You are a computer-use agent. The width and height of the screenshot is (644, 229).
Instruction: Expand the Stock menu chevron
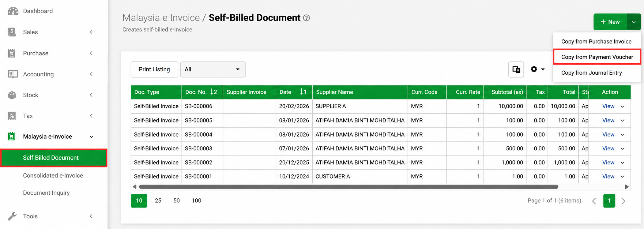point(91,95)
